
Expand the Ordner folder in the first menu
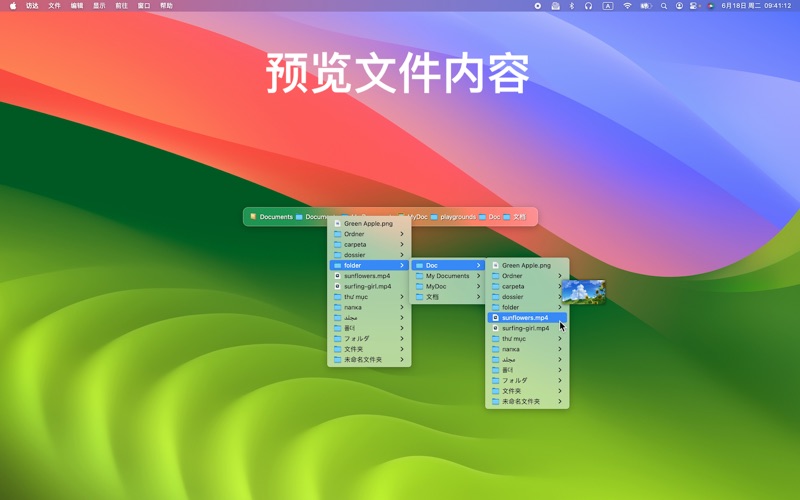[369, 234]
